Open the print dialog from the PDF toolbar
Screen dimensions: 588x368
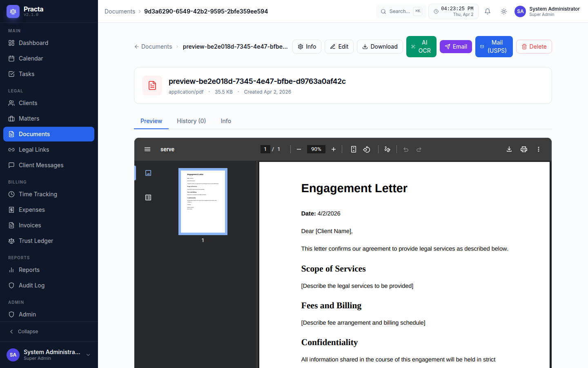coord(524,149)
